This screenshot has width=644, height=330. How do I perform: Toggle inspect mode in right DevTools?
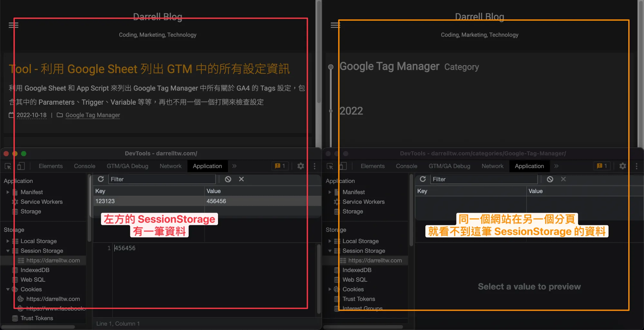329,166
